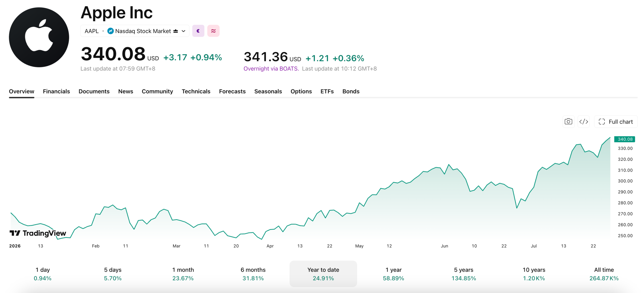Select the 5 years range
Viewport: 644px width, 293px height.
coord(464,274)
